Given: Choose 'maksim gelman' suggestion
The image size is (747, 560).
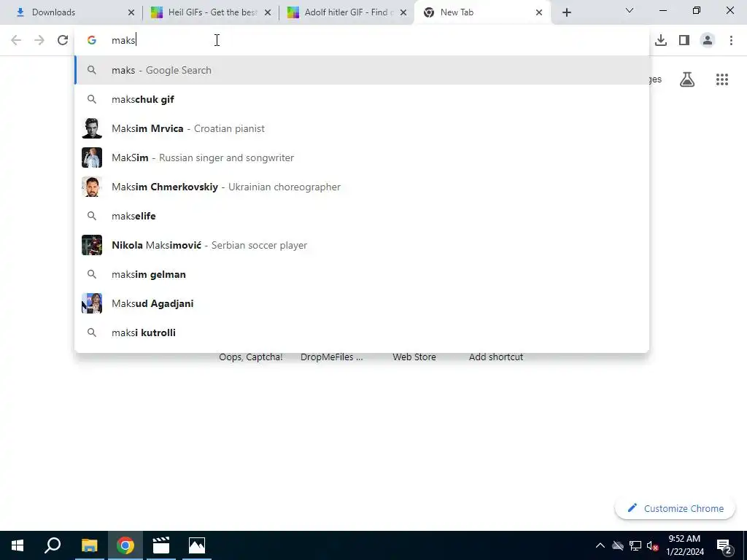Looking at the screenshot, I should 362,274.
